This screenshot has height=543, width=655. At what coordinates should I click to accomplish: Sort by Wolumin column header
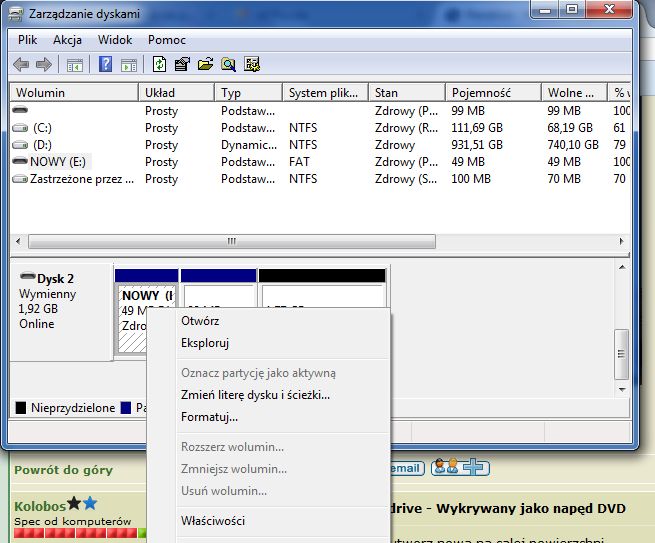click(x=74, y=92)
